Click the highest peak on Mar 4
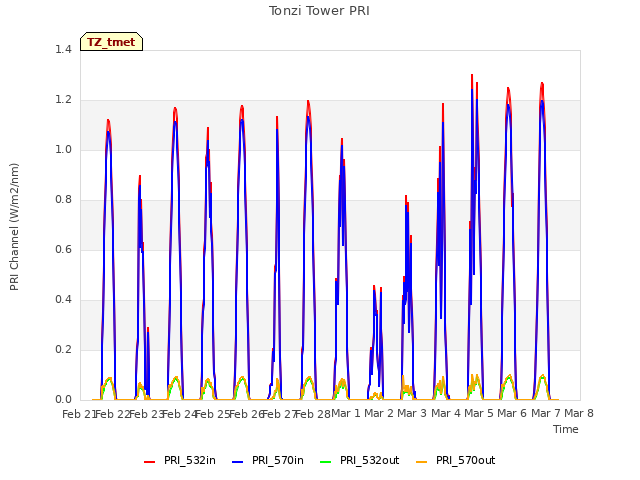Screen dimensions: 640x480 point(472,75)
